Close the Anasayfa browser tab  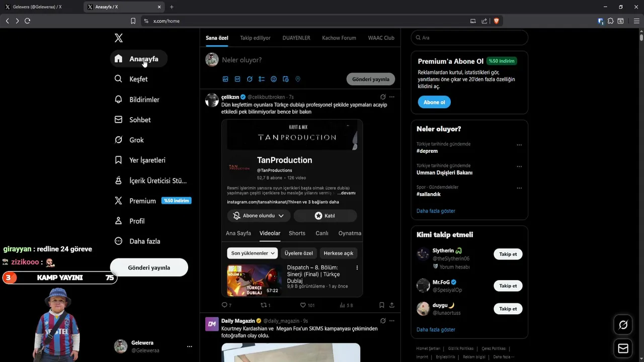tap(159, 7)
